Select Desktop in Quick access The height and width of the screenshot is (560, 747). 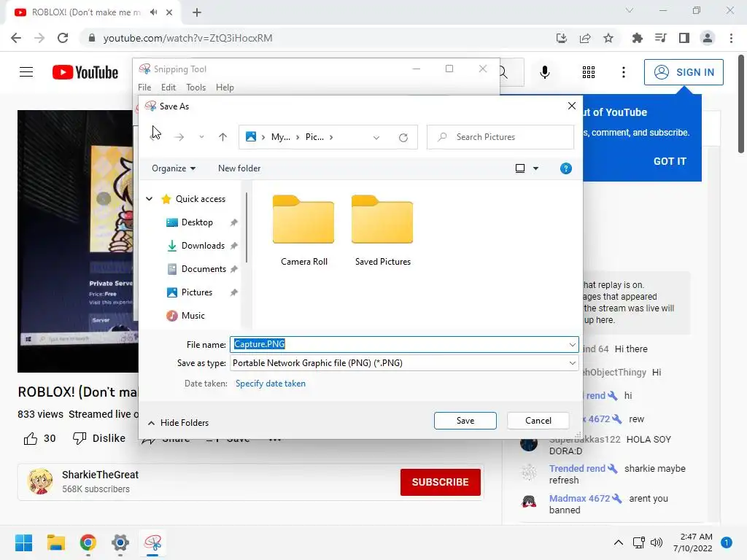pos(197,222)
